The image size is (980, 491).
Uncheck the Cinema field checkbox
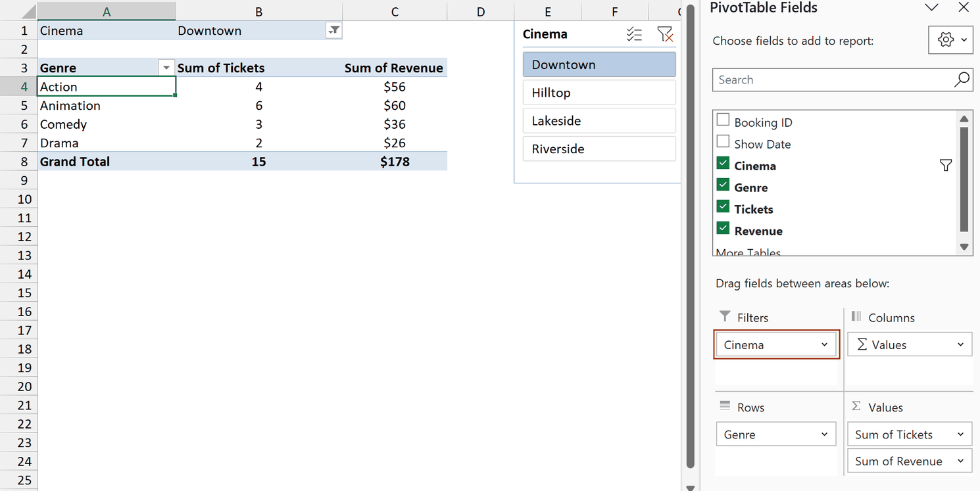pyautogui.click(x=723, y=164)
